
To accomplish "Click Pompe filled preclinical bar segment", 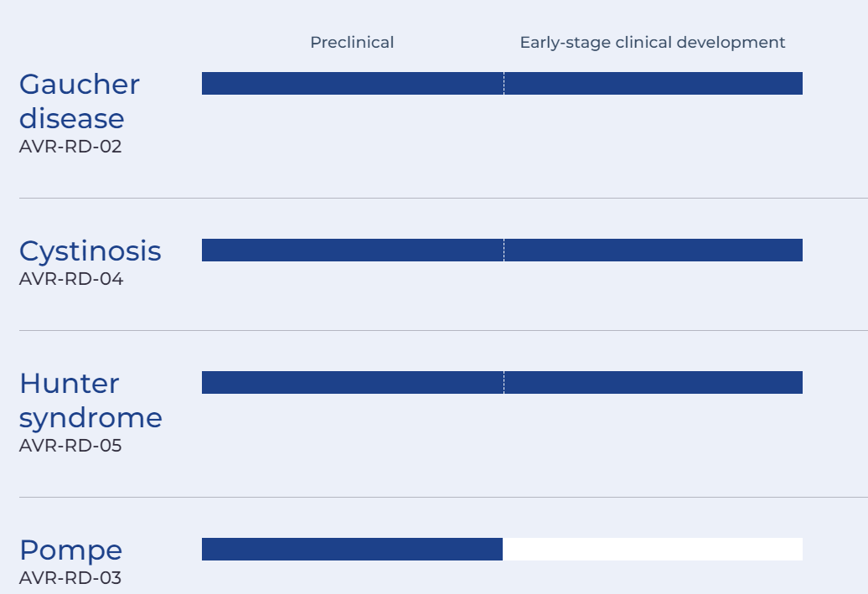I will point(352,549).
